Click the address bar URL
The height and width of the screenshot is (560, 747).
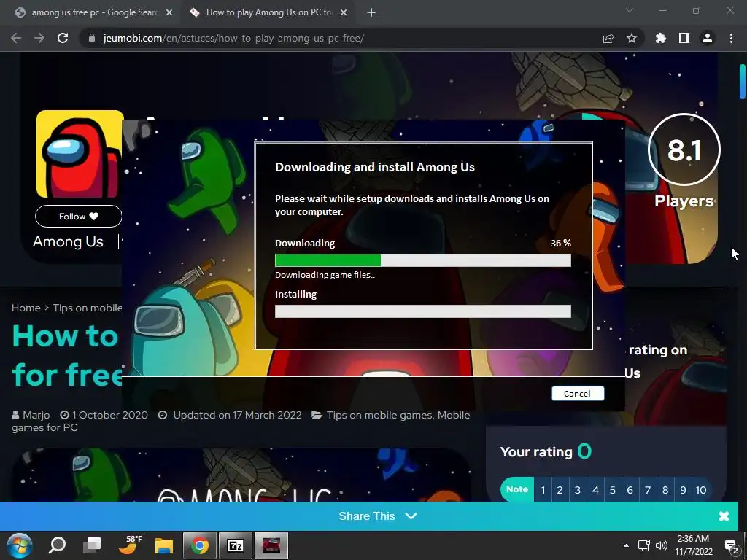tap(233, 38)
